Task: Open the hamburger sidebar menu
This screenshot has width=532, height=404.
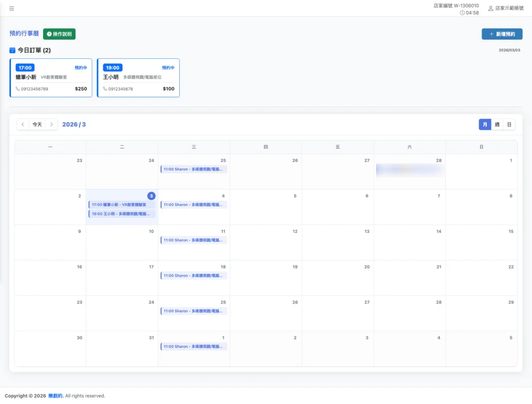Action: (11, 8)
